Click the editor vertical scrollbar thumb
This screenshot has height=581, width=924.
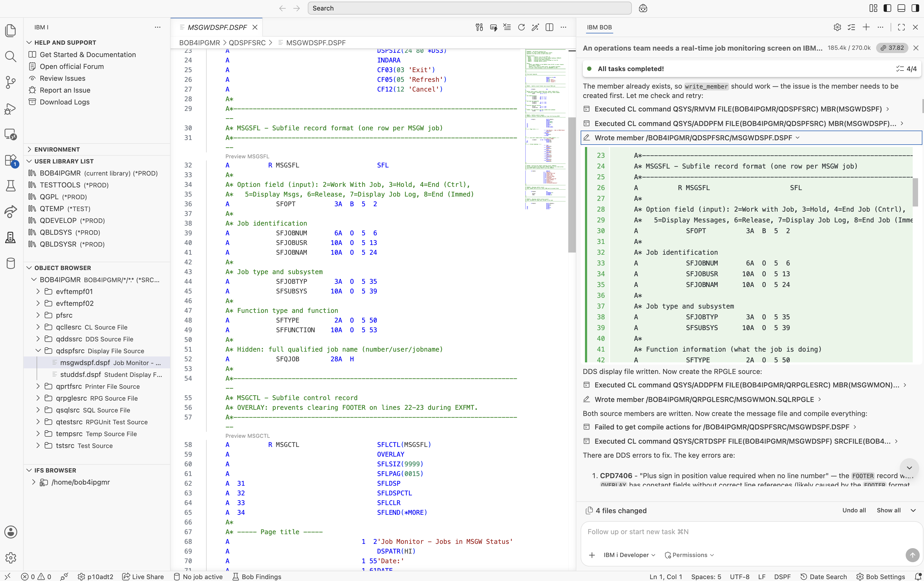pyautogui.click(x=572, y=185)
